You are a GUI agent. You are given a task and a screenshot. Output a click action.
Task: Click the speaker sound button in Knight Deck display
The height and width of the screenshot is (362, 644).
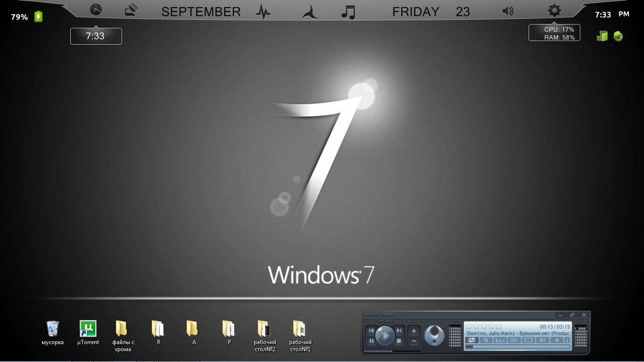543,340
